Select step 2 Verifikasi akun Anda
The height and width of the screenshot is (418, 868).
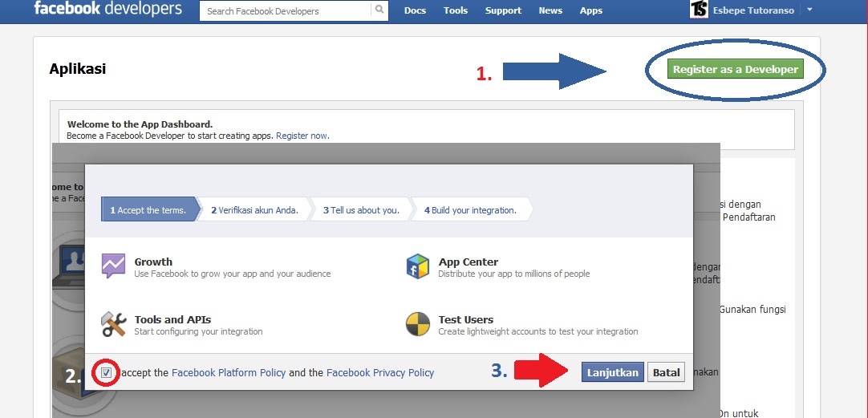255,209
